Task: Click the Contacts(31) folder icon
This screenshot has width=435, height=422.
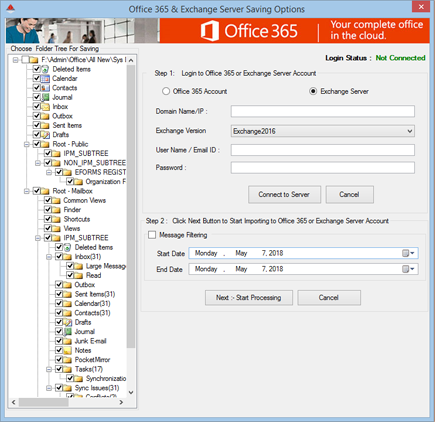Action: click(x=68, y=313)
